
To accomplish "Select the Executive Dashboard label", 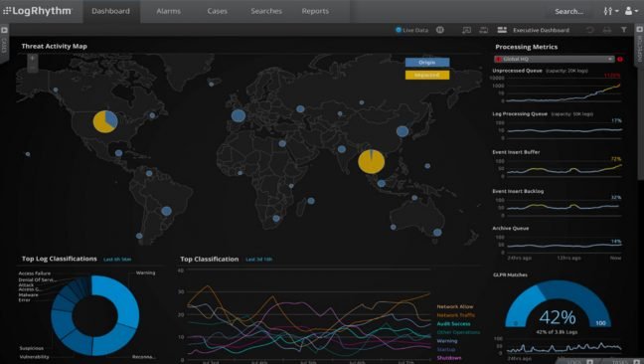I will [541, 30].
